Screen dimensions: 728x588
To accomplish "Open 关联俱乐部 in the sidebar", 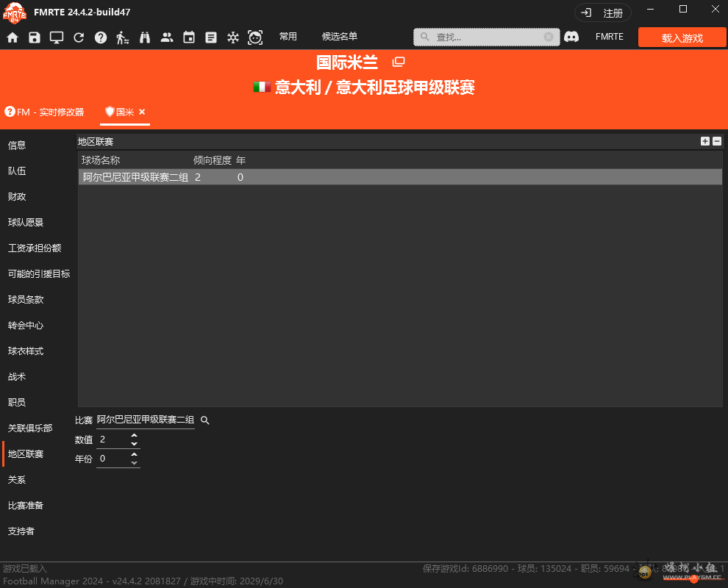I will [30, 429].
